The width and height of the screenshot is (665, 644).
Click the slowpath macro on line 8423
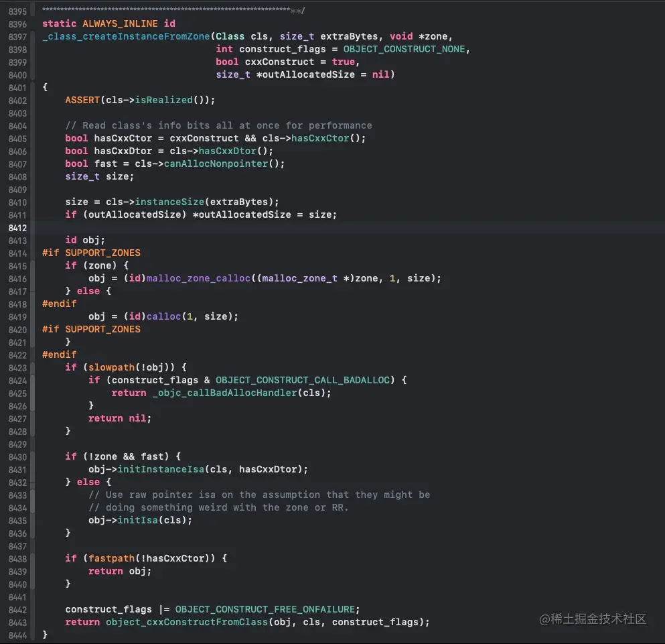(x=111, y=368)
